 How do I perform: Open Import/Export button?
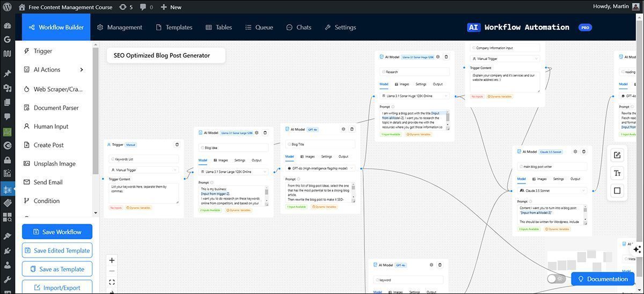pyautogui.click(x=57, y=287)
